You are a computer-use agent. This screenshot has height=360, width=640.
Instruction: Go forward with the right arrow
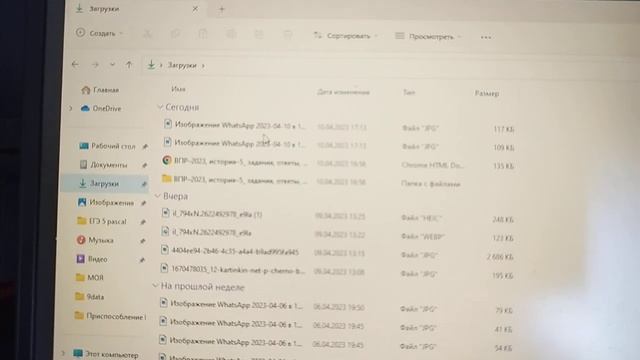95,64
